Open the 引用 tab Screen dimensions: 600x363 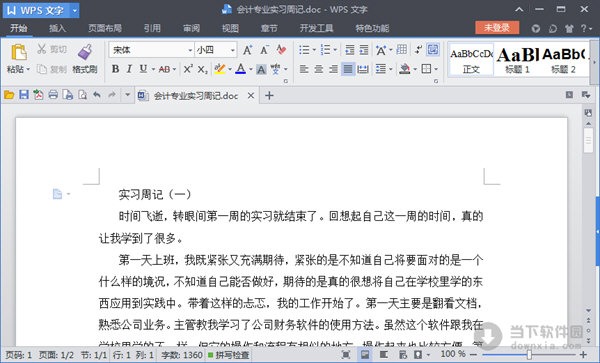coord(152,28)
